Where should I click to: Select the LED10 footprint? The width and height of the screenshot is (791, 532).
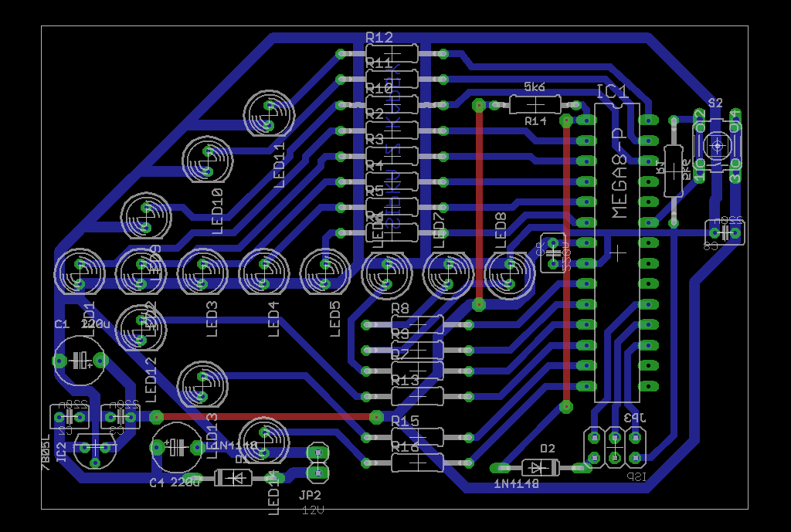coord(207,160)
